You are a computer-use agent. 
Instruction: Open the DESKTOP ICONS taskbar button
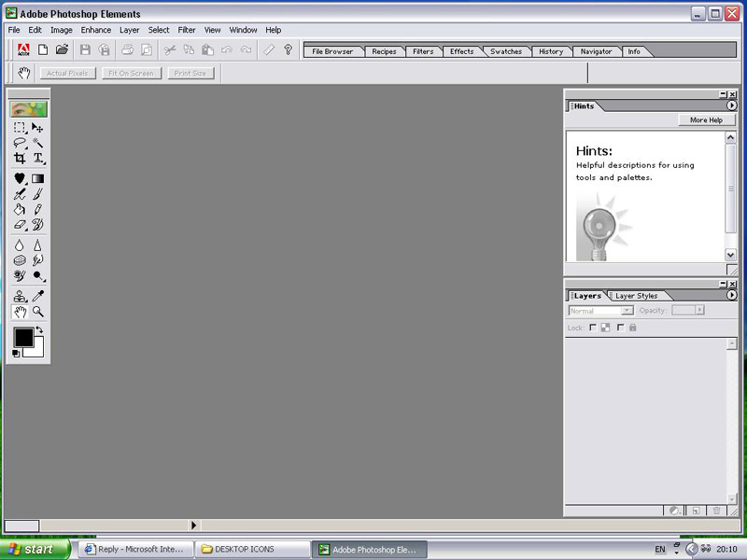click(253, 550)
